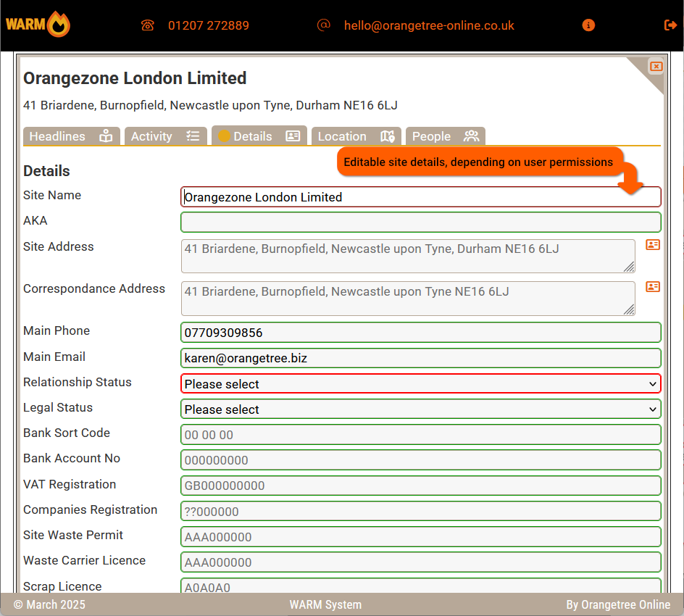Click the Main Email input field
684x616 pixels.
click(420, 358)
